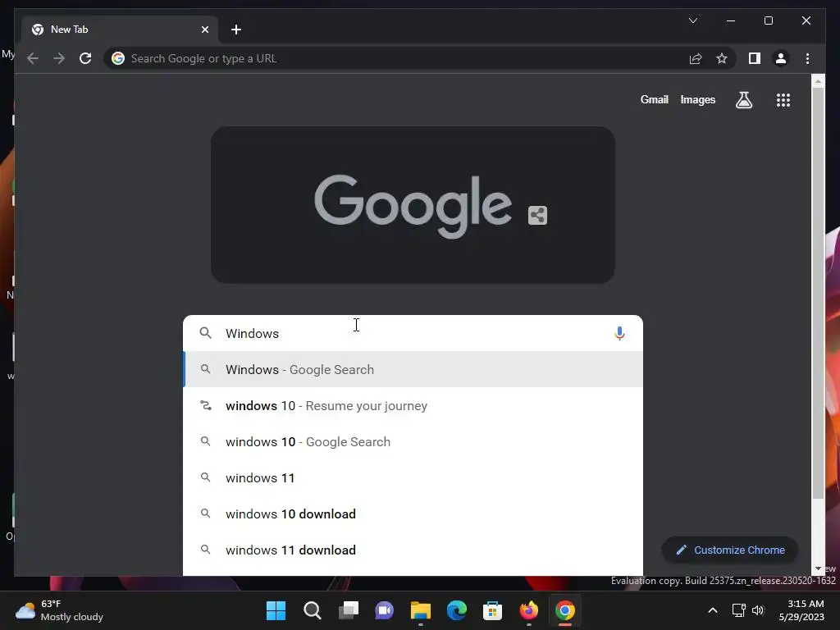Click the Google search box containing Windows
The width and height of the screenshot is (840, 630).
pyautogui.click(x=413, y=333)
